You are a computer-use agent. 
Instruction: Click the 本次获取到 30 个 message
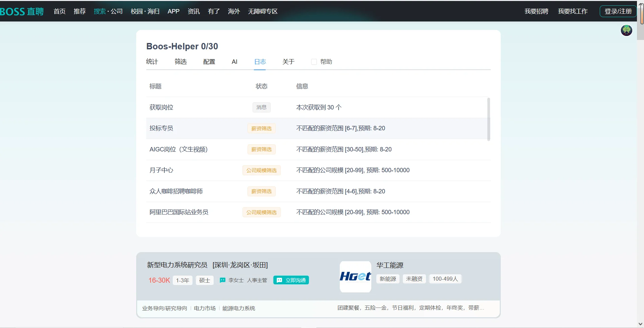tap(319, 107)
